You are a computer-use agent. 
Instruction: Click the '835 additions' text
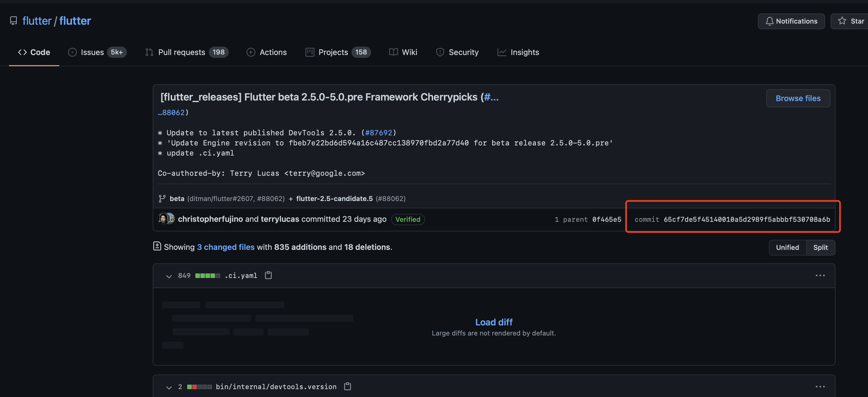(x=300, y=247)
